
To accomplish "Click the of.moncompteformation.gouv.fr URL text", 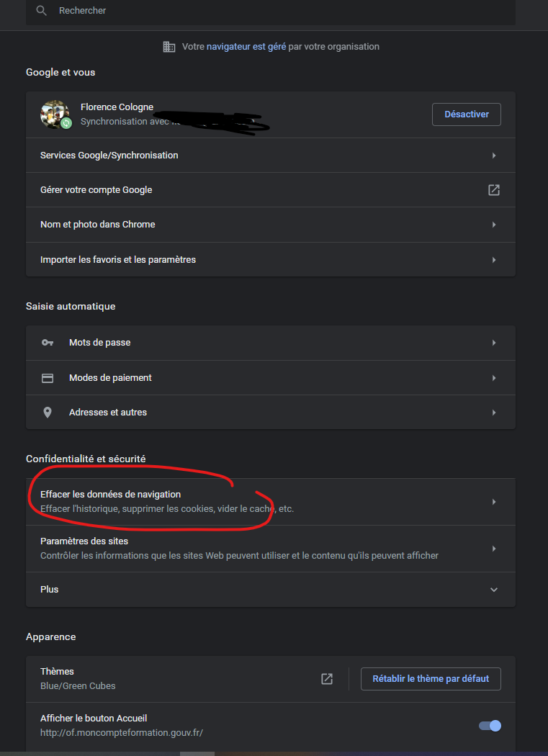I will 122,732.
